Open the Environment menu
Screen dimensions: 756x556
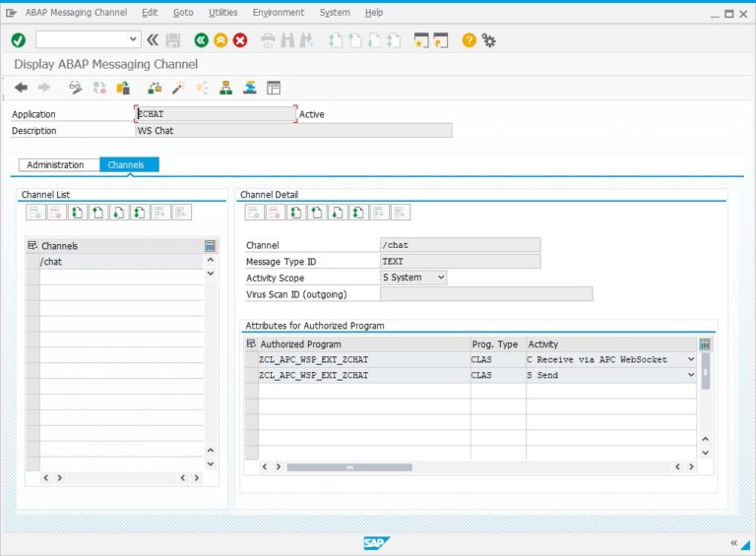point(278,13)
